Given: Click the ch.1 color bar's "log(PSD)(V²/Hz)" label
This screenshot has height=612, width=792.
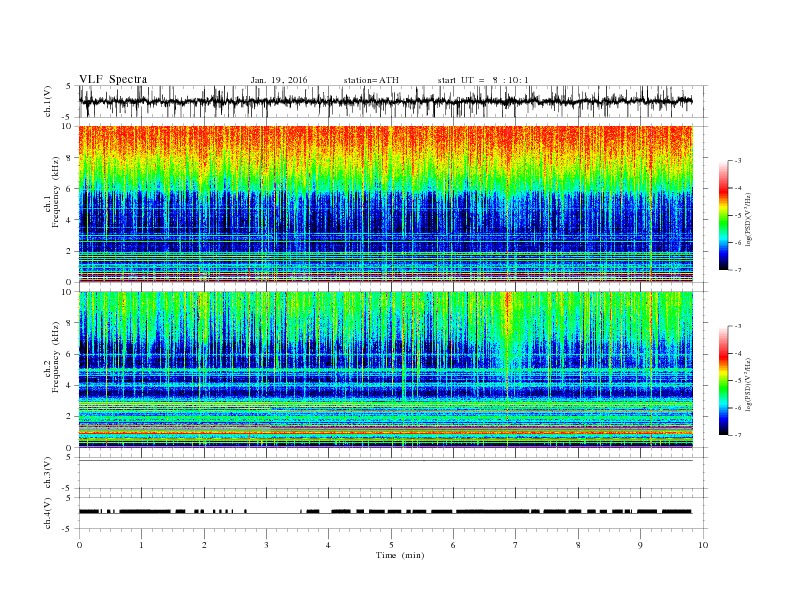Looking at the screenshot, I should 748,220.
